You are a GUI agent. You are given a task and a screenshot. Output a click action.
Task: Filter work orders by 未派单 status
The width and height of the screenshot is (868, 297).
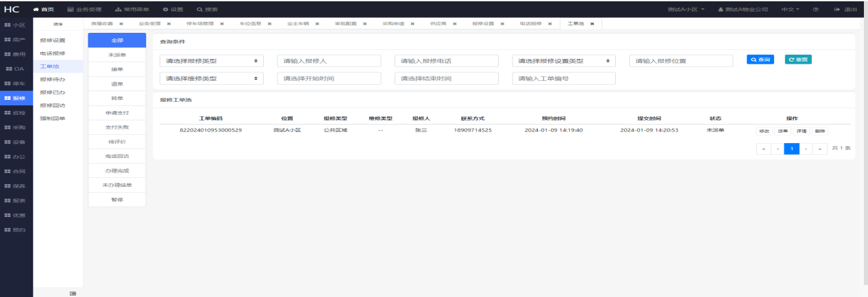118,54
